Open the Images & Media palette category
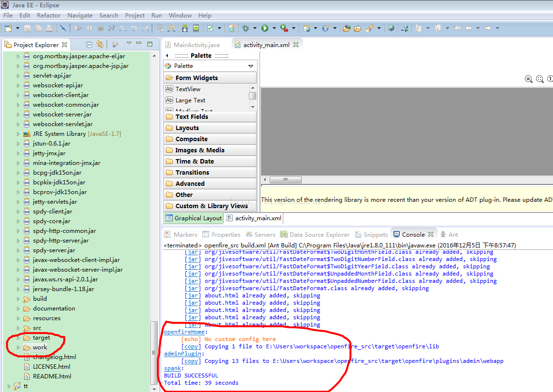Image resolution: width=553 pixels, height=392 pixels. 210,150
